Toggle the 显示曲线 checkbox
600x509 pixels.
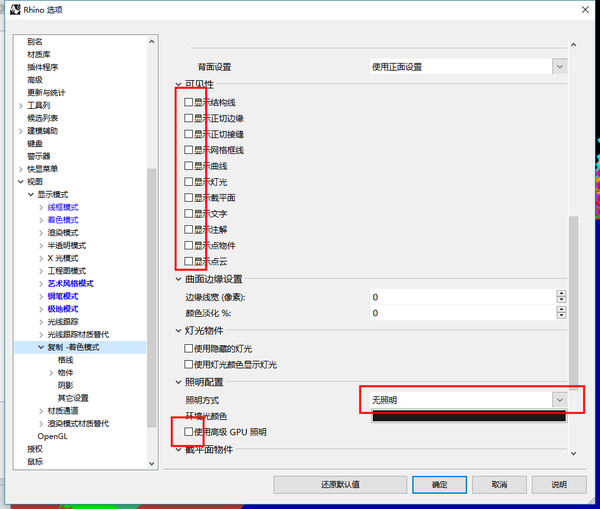click(x=188, y=166)
